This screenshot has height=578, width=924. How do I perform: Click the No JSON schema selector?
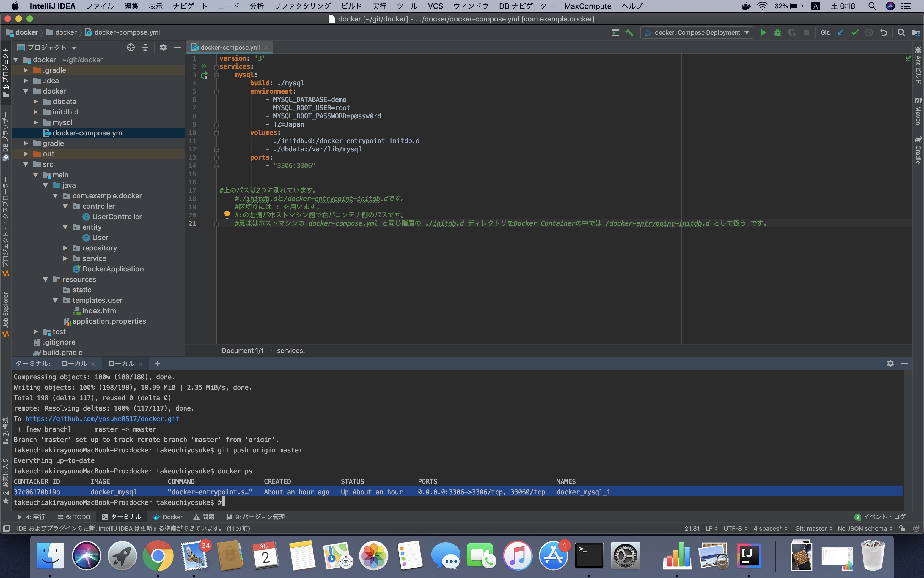click(x=865, y=528)
